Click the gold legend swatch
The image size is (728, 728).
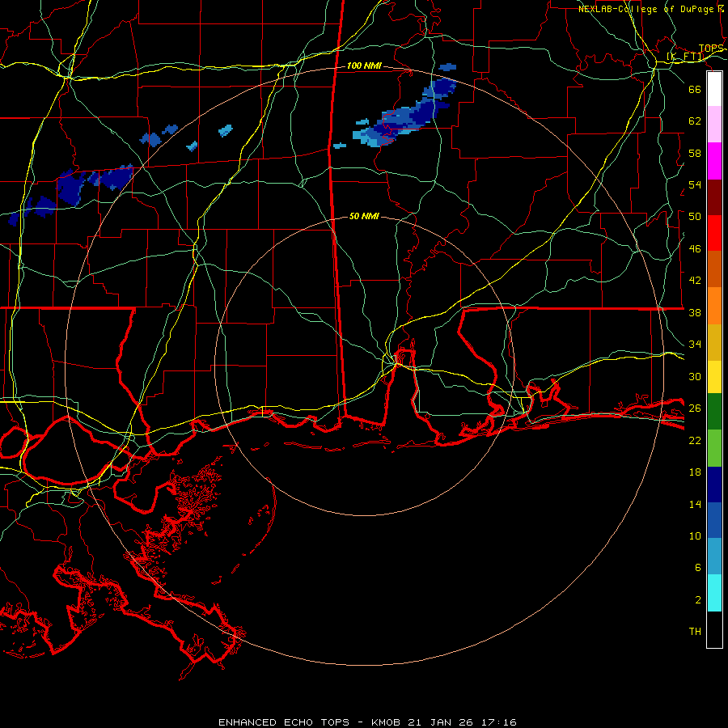714,342
